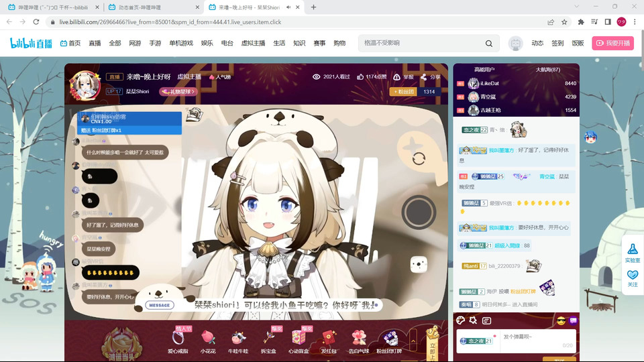Send the 告白气球 gift
This screenshot has height=362, width=644.
[358, 341]
